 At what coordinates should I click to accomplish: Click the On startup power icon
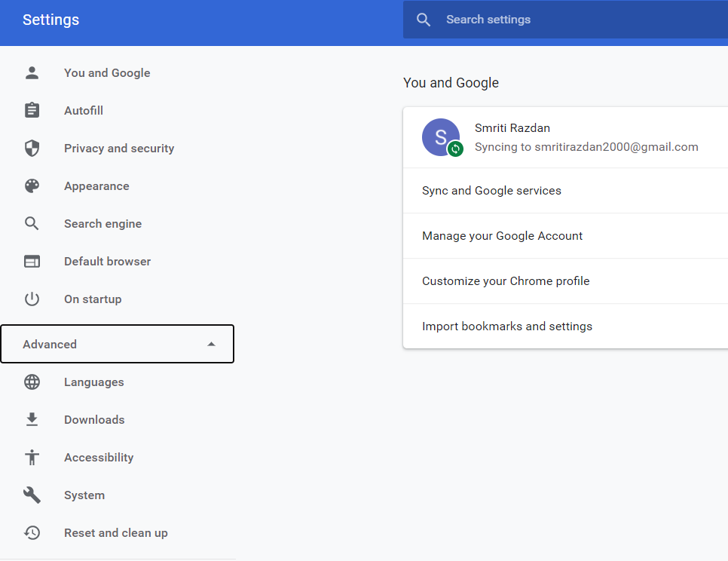coord(32,299)
